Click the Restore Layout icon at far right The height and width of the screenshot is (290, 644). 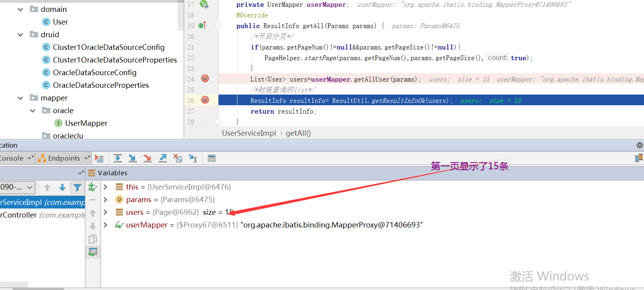(639, 158)
